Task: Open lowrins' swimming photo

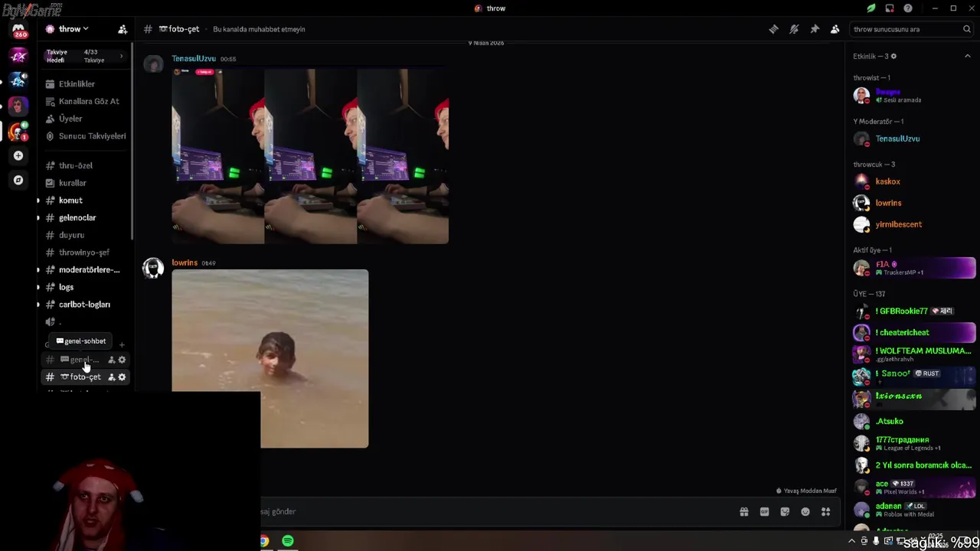Action: [x=269, y=358]
